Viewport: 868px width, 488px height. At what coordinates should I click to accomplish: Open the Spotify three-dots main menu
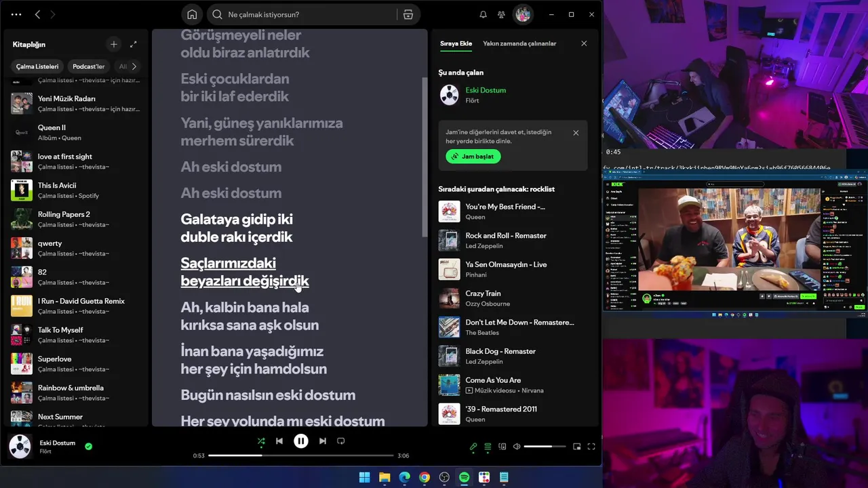pos(16,14)
